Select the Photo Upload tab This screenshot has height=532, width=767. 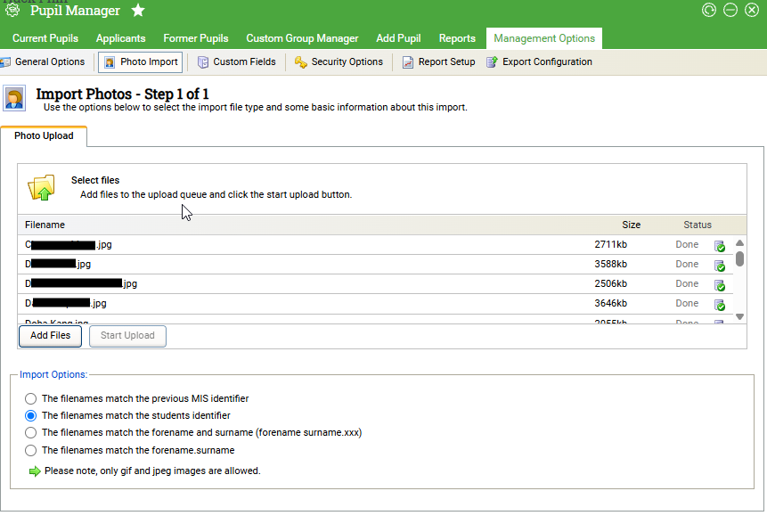pos(44,136)
